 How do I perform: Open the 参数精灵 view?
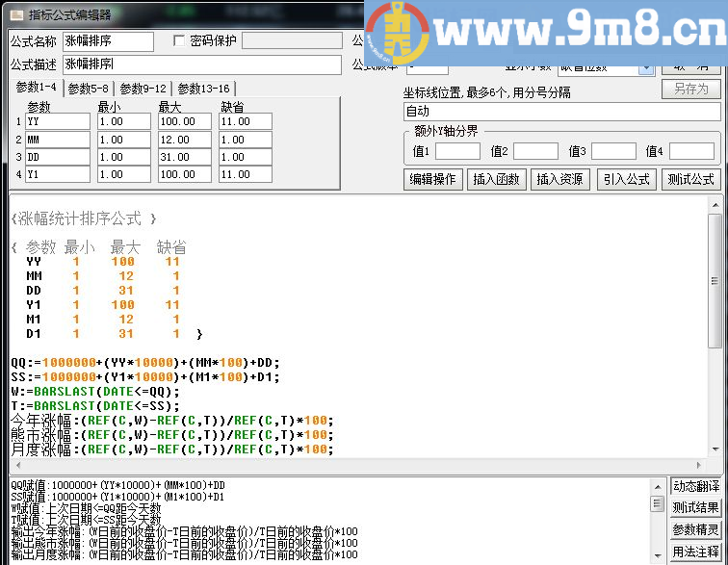pos(695,529)
